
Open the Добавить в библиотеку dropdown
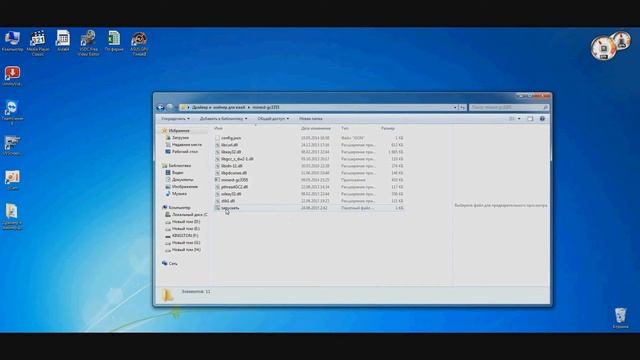coord(223,119)
